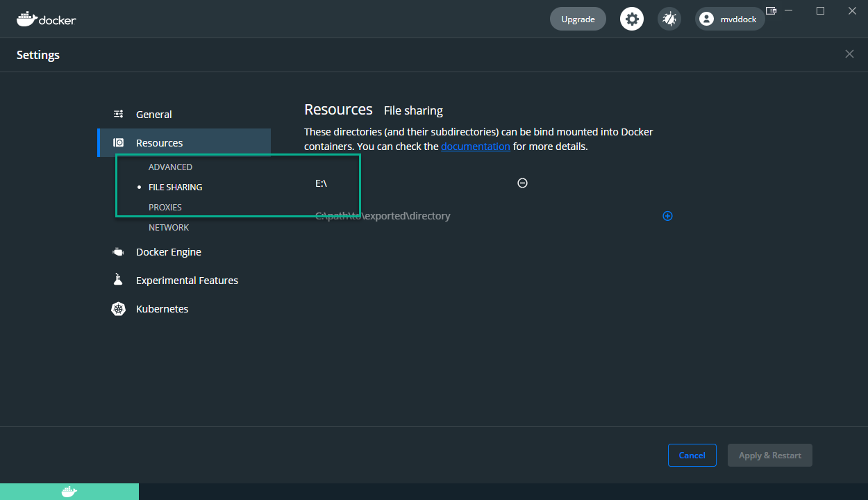Image resolution: width=868 pixels, height=500 pixels.
Task: Click the Cancel button
Action: tap(692, 455)
